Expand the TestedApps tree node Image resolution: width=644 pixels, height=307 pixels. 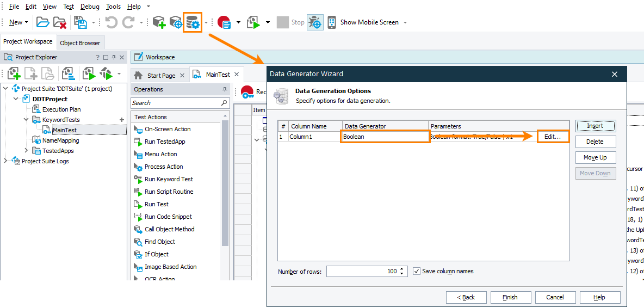pos(26,151)
